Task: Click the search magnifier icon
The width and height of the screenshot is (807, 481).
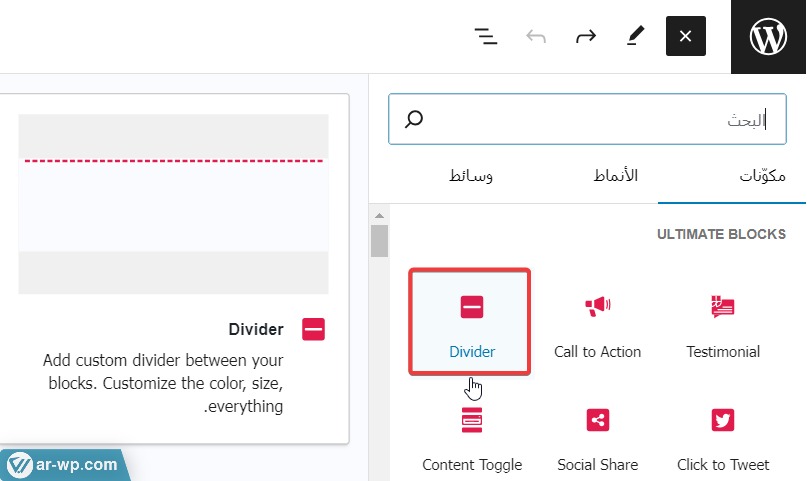Action: [x=414, y=120]
